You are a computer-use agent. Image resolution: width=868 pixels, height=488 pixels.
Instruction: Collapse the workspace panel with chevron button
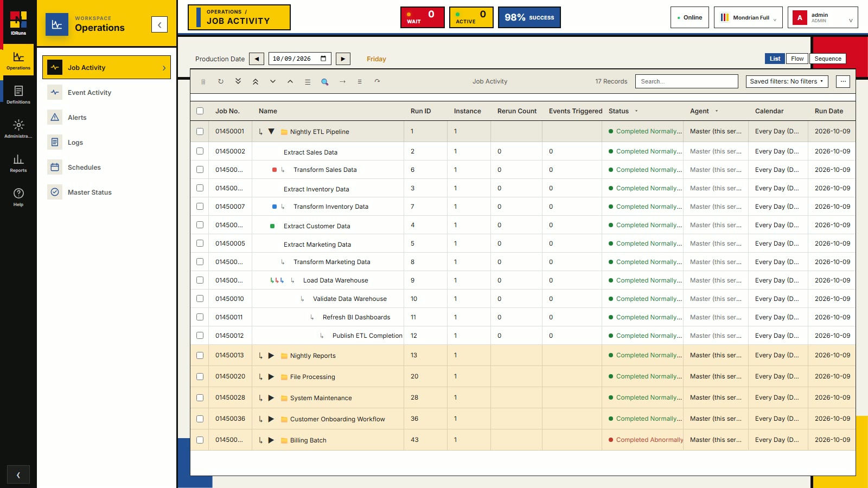click(159, 24)
